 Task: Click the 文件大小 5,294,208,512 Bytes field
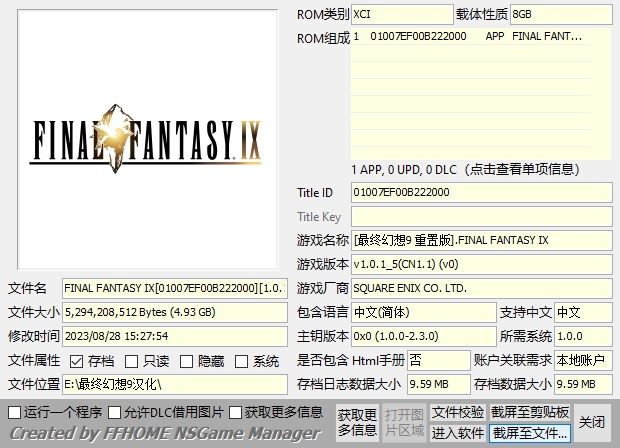[175, 312]
